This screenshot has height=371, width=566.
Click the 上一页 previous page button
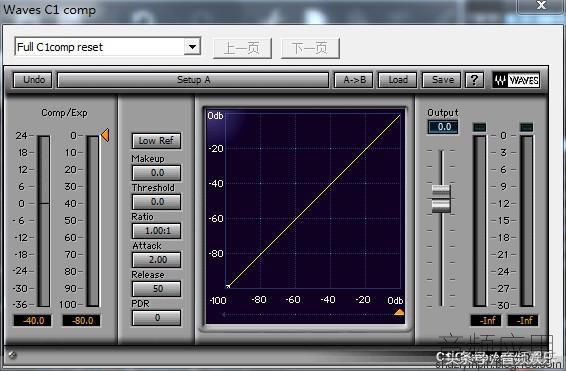(242, 48)
